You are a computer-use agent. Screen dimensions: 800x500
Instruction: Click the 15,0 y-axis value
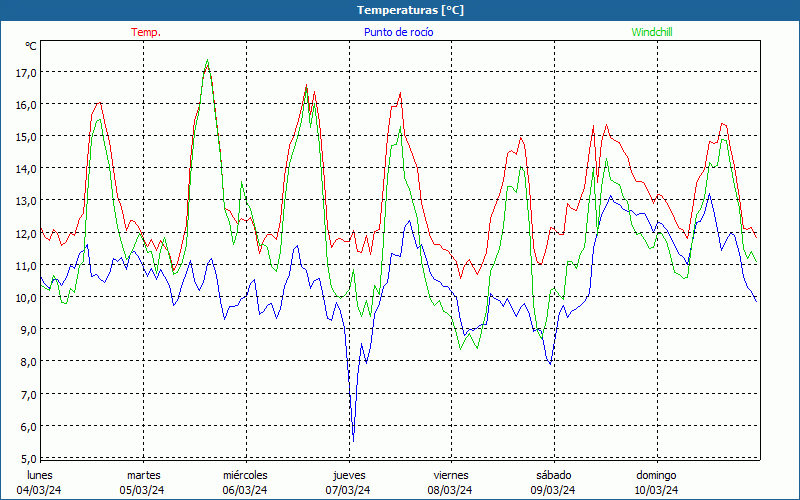tap(26, 137)
